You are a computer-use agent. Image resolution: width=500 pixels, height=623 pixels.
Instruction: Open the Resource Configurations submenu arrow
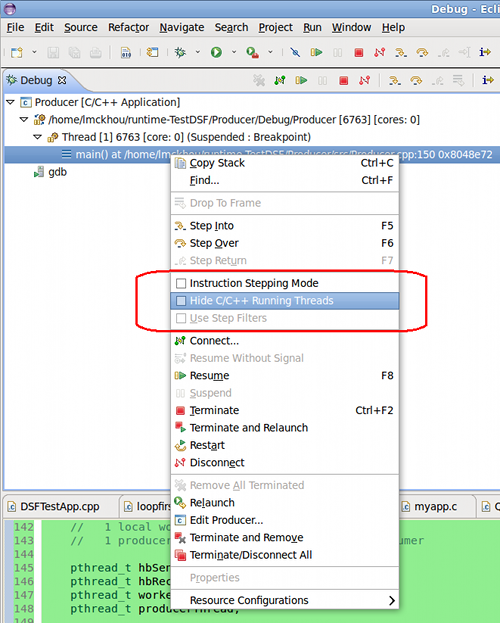point(392,600)
